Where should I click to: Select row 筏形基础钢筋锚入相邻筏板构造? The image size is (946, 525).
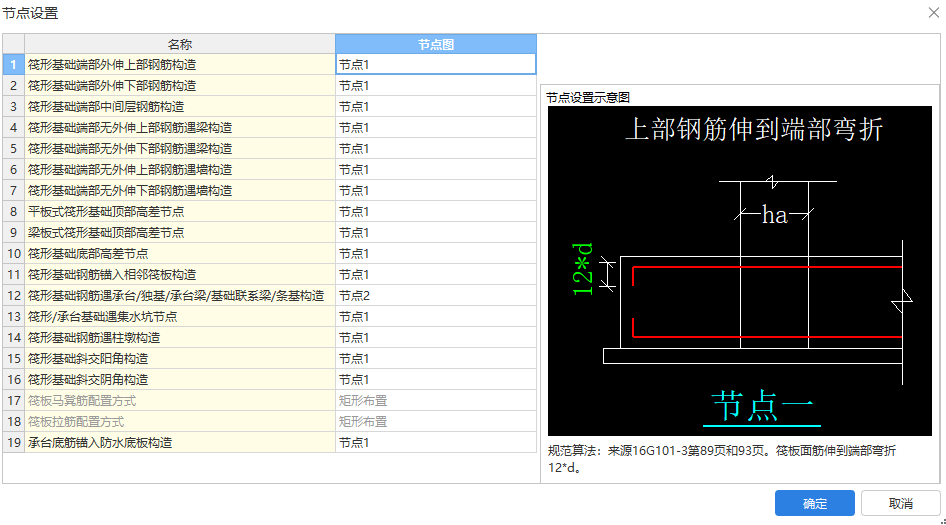tap(180, 275)
